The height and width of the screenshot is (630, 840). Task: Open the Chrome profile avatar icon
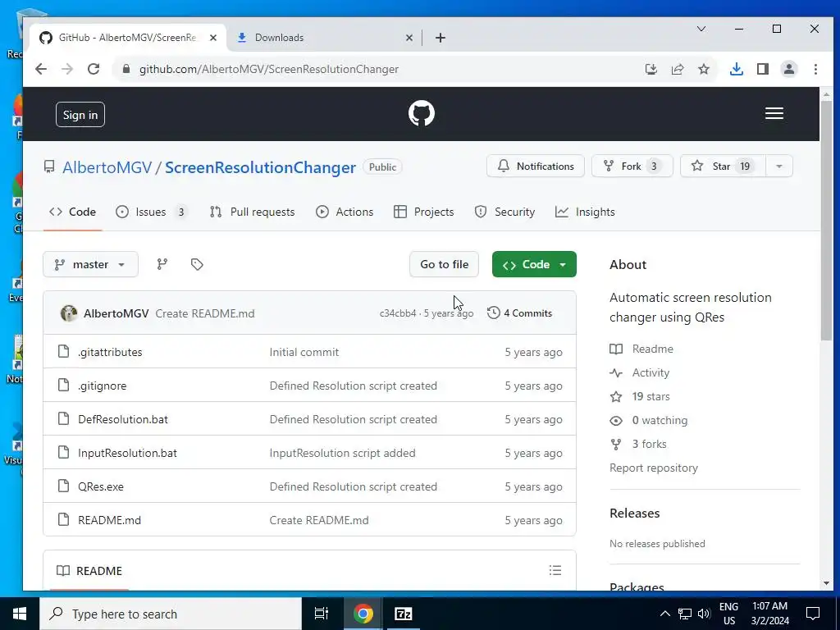(x=788, y=69)
